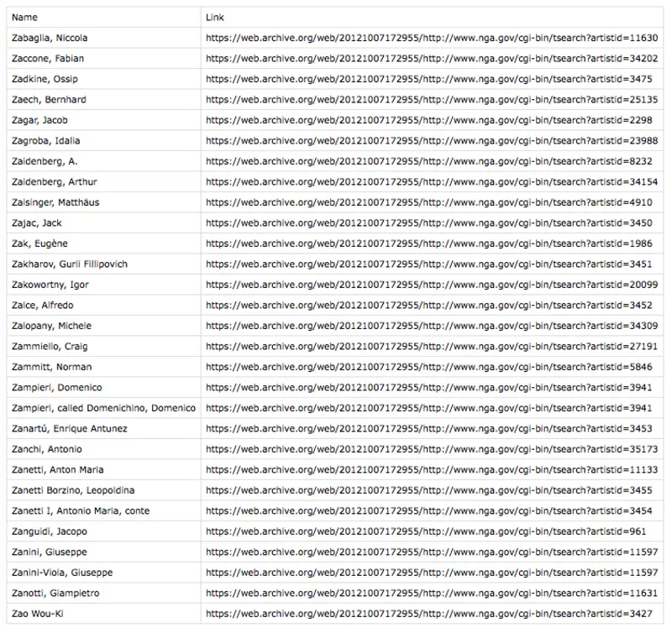Select the name 'Zagar, Jacob'
This screenshot has width=672, height=633.
point(39,120)
